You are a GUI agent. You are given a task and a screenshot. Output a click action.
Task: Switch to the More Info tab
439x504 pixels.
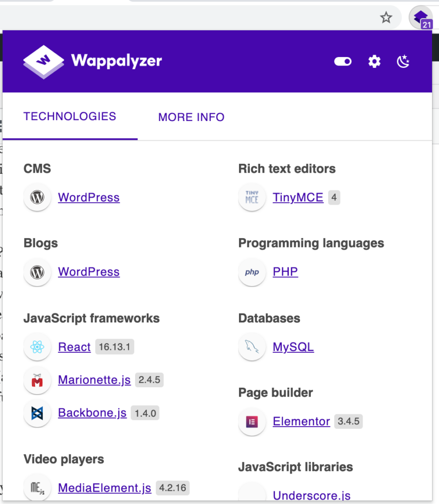click(191, 117)
